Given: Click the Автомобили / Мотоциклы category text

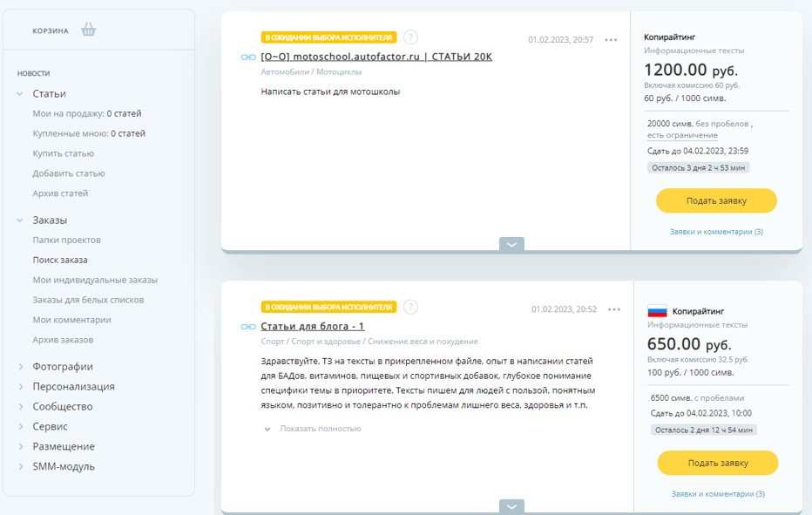Looking at the screenshot, I should tap(311, 72).
